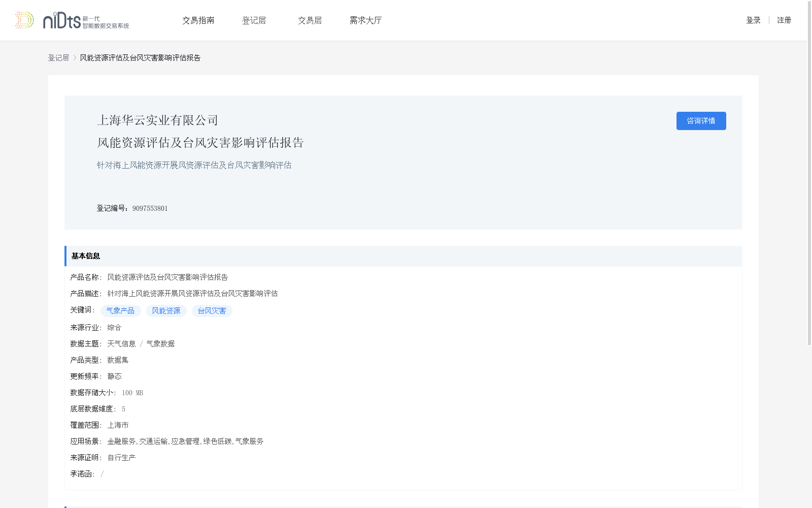Click the blue product description subtitle
This screenshot has width=812, height=508.
194,165
